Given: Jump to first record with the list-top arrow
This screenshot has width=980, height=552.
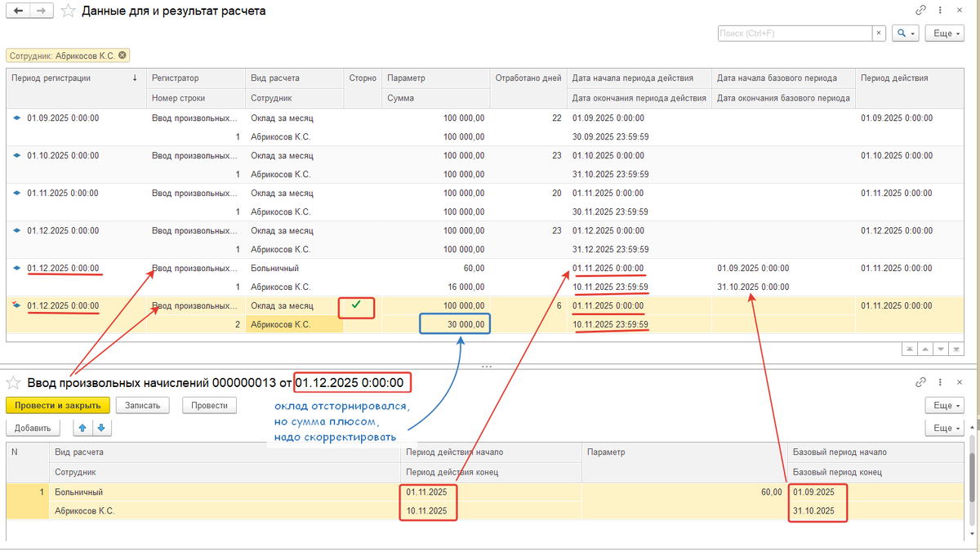Looking at the screenshot, I should (x=908, y=349).
